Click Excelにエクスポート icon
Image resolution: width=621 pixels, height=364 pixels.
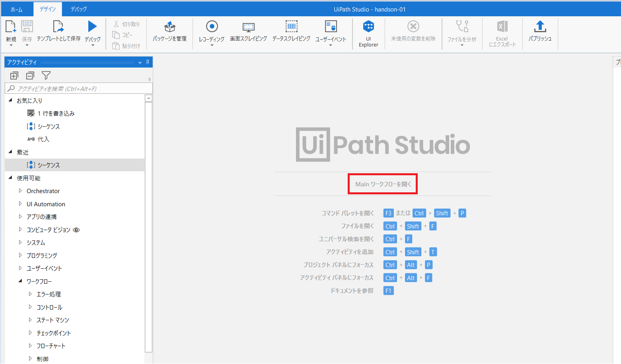(502, 26)
